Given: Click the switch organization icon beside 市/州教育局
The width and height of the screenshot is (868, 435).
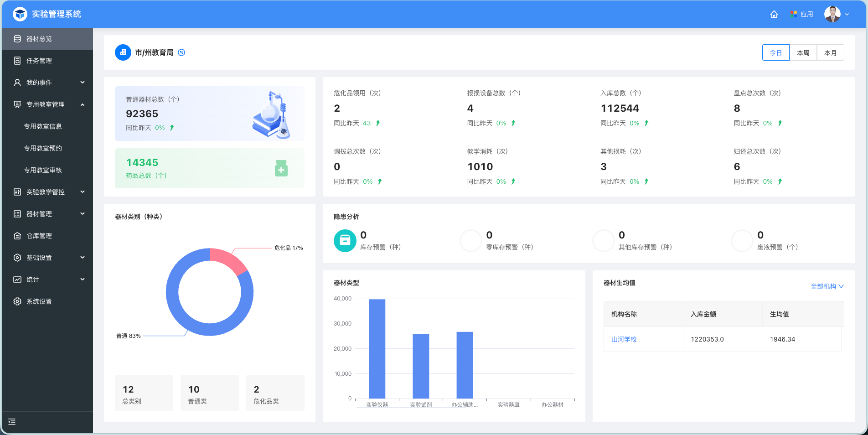Looking at the screenshot, I should coord(181,52).
